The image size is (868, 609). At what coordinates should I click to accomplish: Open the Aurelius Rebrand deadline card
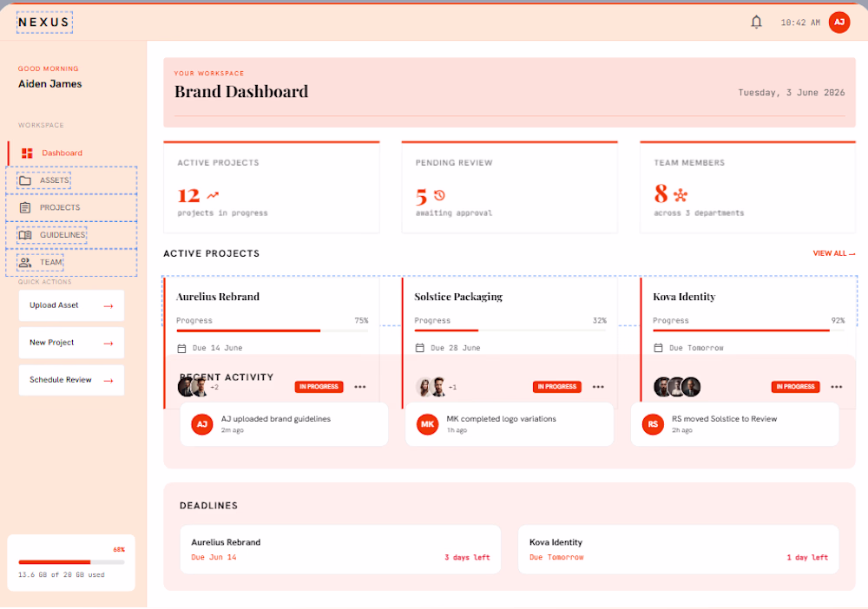[x=340, y=549]
